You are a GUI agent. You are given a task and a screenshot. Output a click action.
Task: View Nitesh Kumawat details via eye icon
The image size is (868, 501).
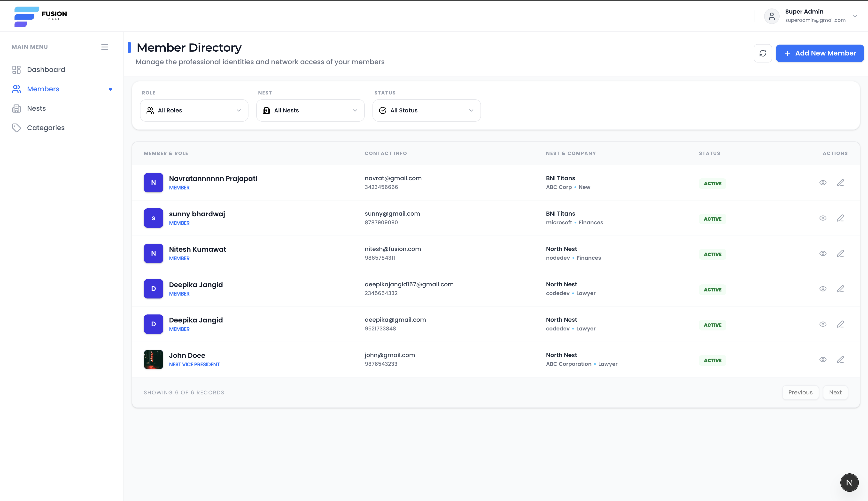tap(823, 254)
